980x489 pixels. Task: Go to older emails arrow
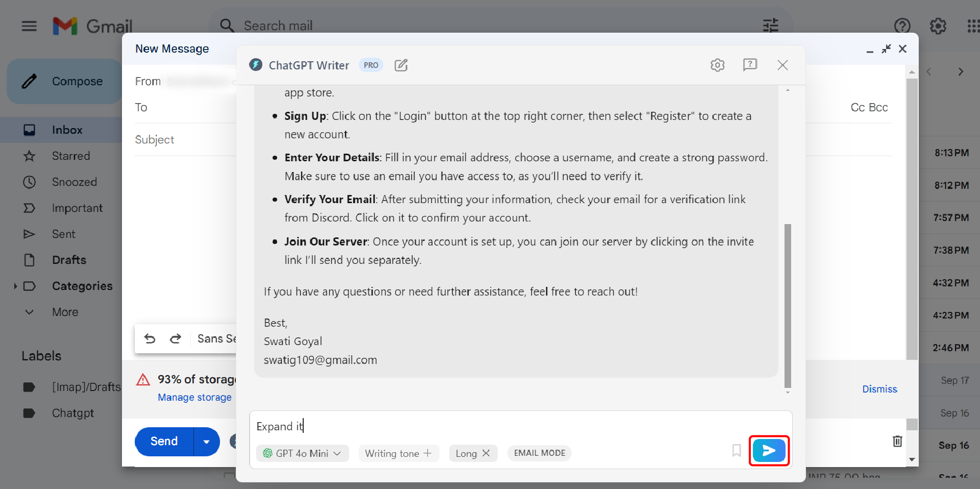[x=961, y=72]
